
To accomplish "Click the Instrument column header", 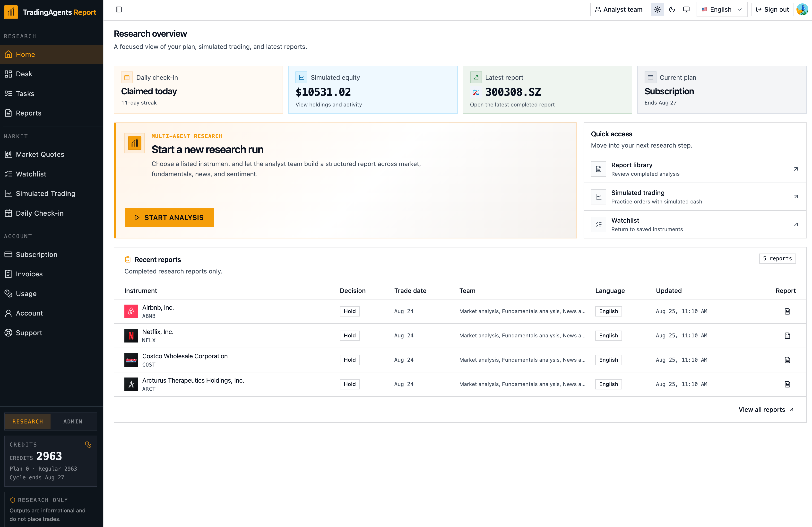I will [141, 291].
